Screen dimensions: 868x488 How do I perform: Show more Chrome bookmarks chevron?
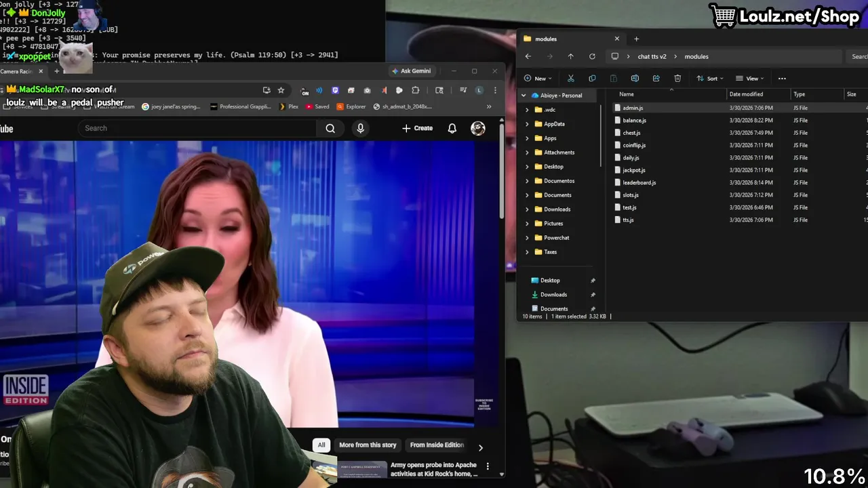[x=489, y=106]
